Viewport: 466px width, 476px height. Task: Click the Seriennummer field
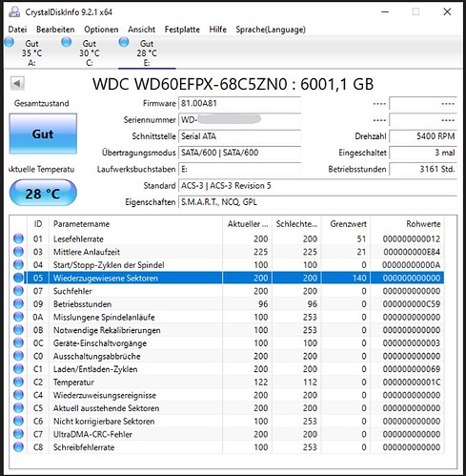(x=239, y=120)
